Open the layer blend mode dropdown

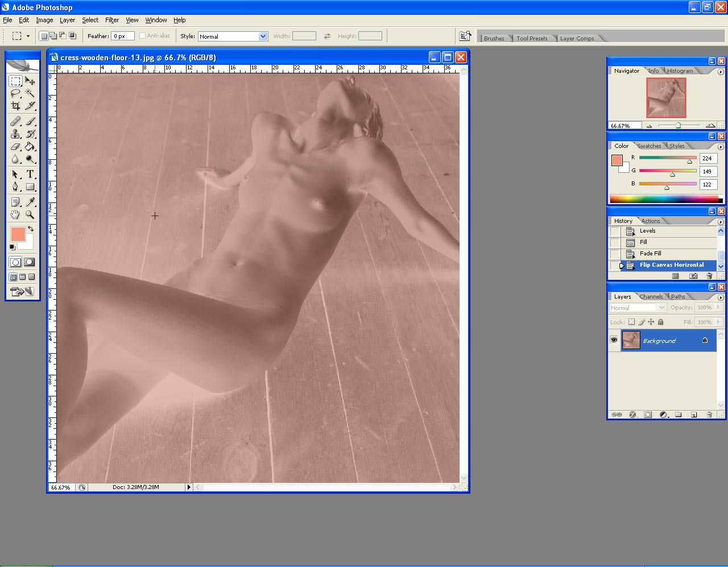(661, 308)
